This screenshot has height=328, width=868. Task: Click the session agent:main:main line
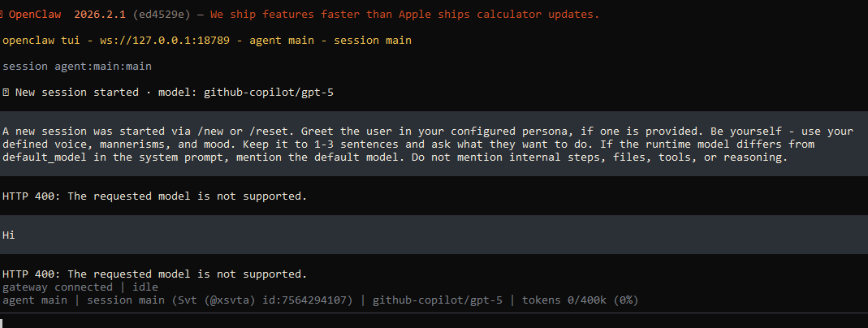pos(77,67)
